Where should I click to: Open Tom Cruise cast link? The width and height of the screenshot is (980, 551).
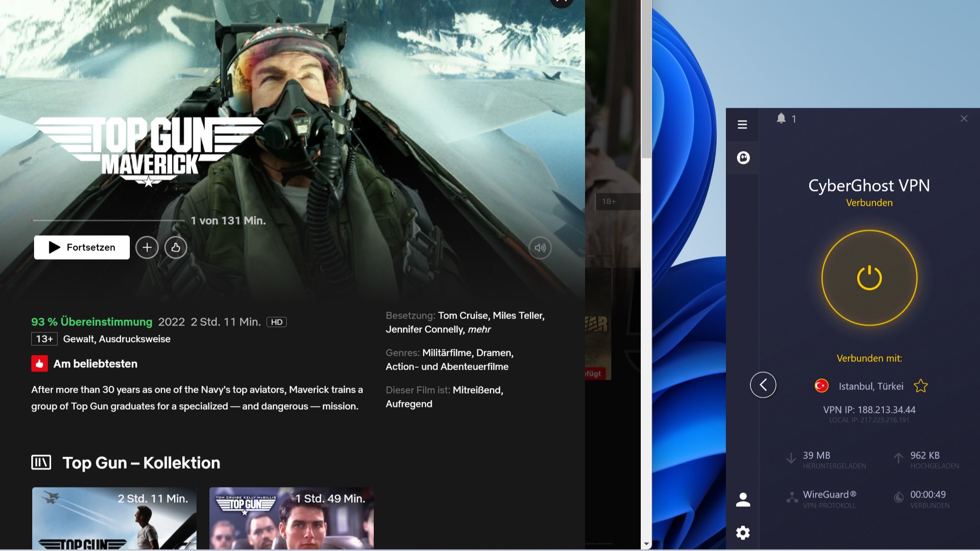463,315
